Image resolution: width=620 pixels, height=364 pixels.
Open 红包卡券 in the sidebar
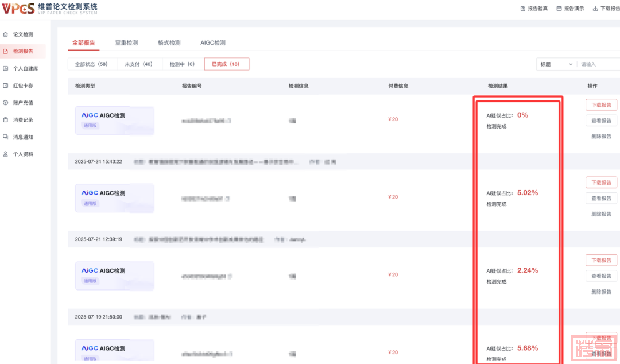23,86
